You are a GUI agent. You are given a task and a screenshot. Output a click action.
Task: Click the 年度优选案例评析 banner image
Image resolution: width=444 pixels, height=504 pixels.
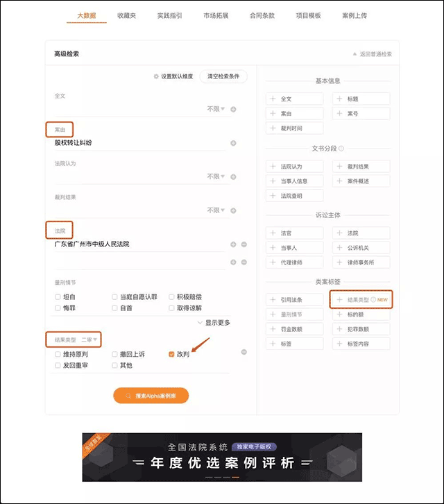(222, 456)
